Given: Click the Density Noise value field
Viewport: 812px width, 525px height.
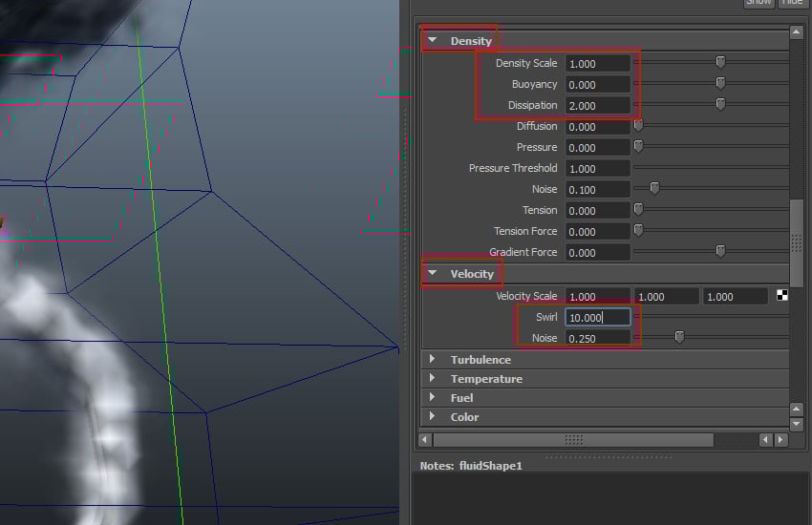Looking at the screenshot, I should (x=598, y=190).
